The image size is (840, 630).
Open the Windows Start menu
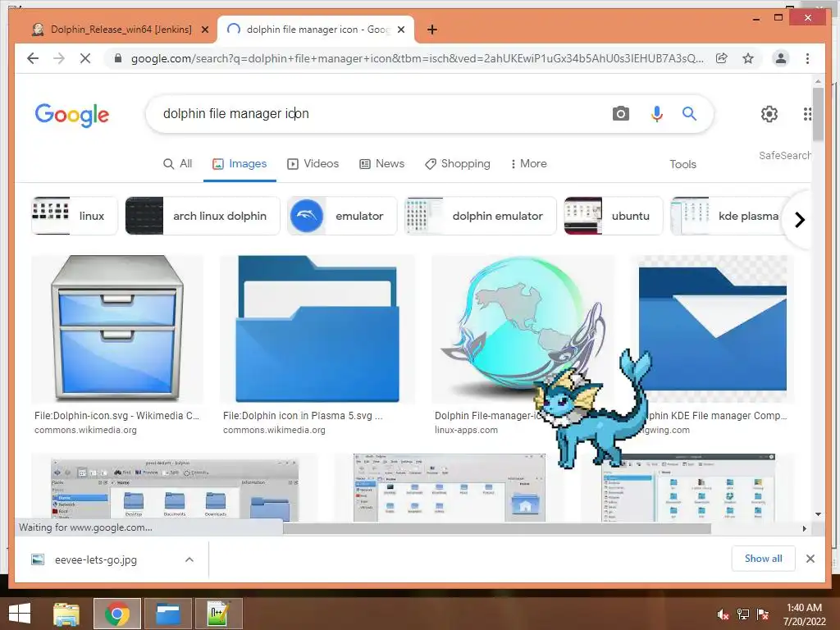(x=20, y=614)
